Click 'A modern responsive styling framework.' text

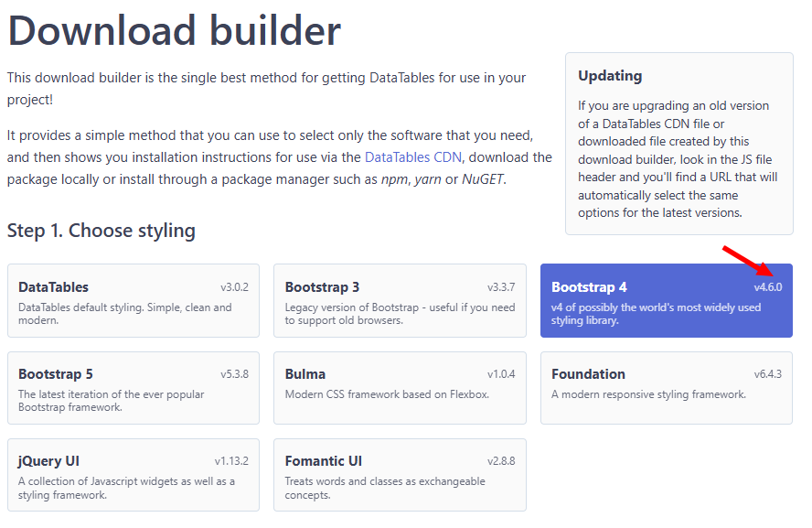649,394
